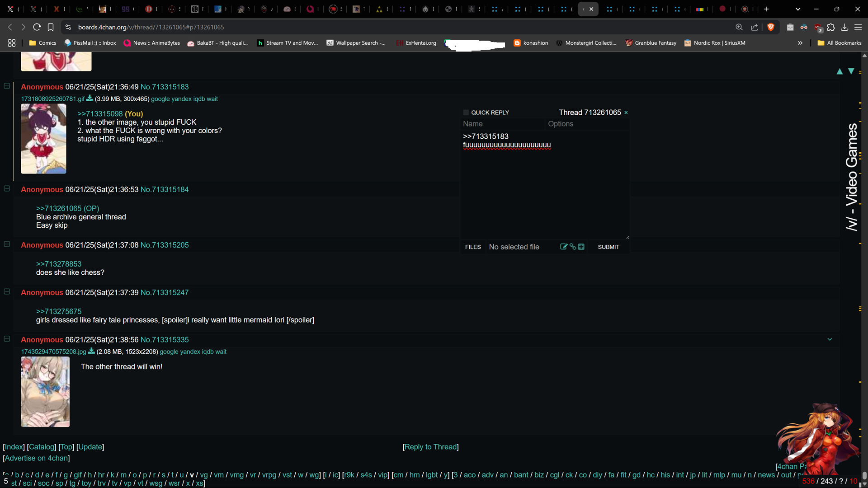This screenshot has width=868, height=488.
Task: Click the Name field in Quick Reply
Action: coord(503,124)
